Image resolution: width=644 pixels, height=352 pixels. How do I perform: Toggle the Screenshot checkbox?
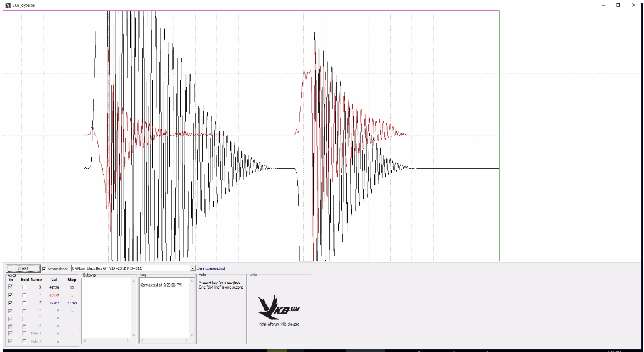(x=44, y=268)
